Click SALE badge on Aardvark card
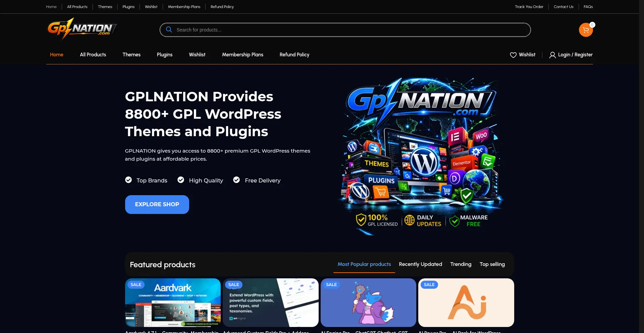 136,285
